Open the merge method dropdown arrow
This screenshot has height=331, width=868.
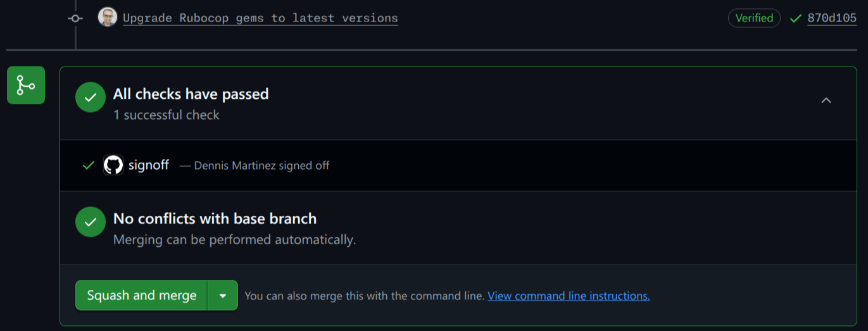[x=222, y=296]
